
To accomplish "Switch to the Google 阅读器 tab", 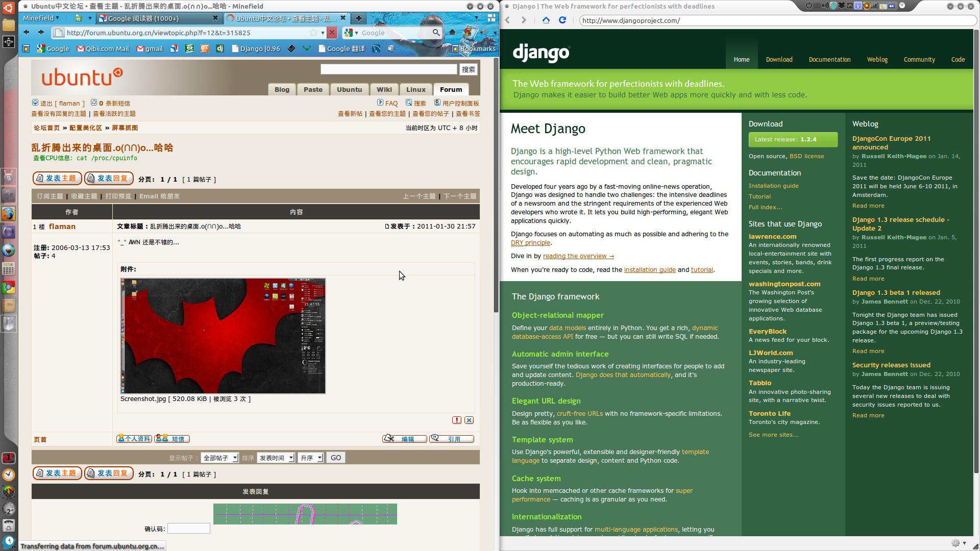I will coord(158,18).
